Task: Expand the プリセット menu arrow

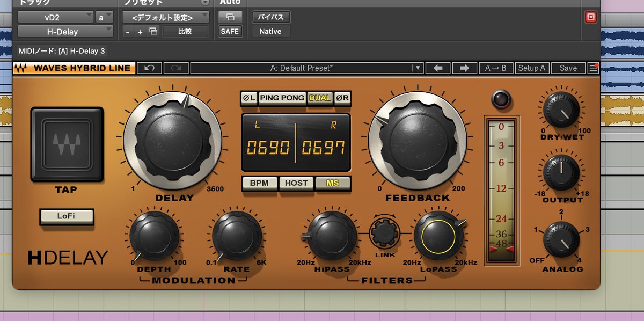Action: [204, 3]
